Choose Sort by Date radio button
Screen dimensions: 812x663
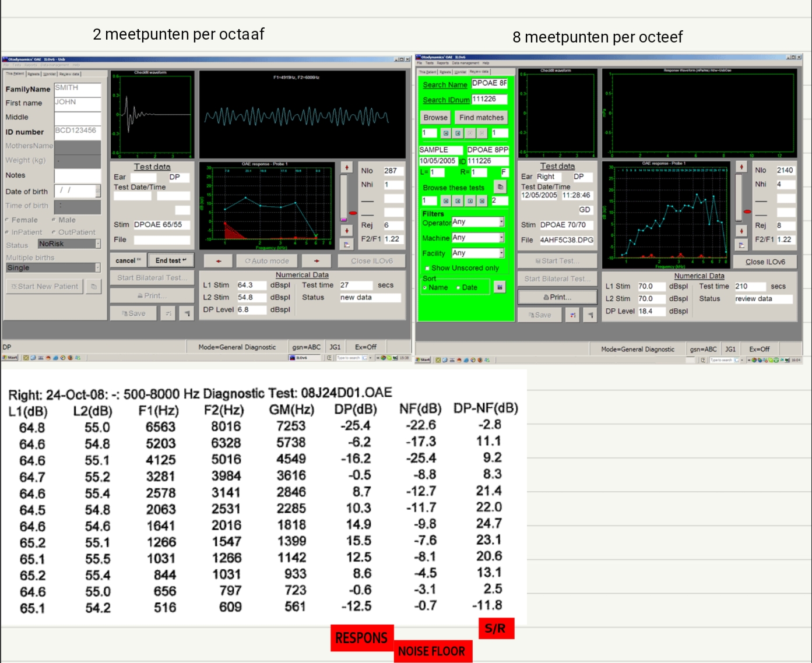pos(458,287)
